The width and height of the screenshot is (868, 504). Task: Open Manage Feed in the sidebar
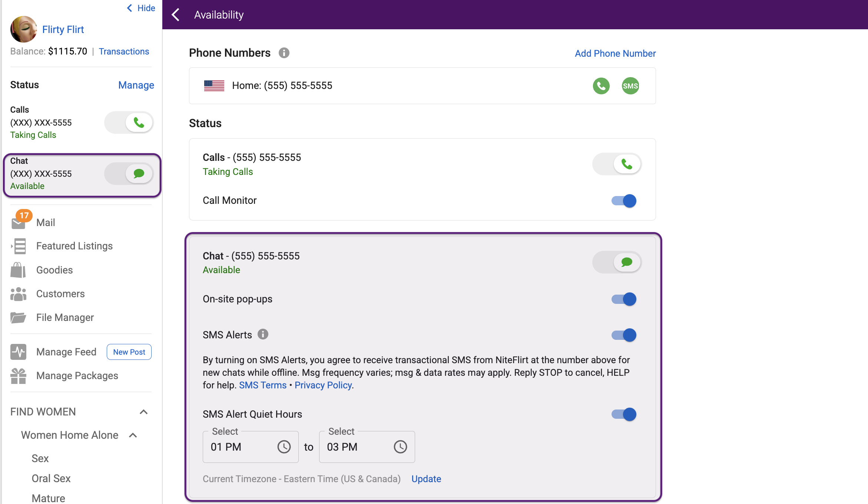[66, 352]
